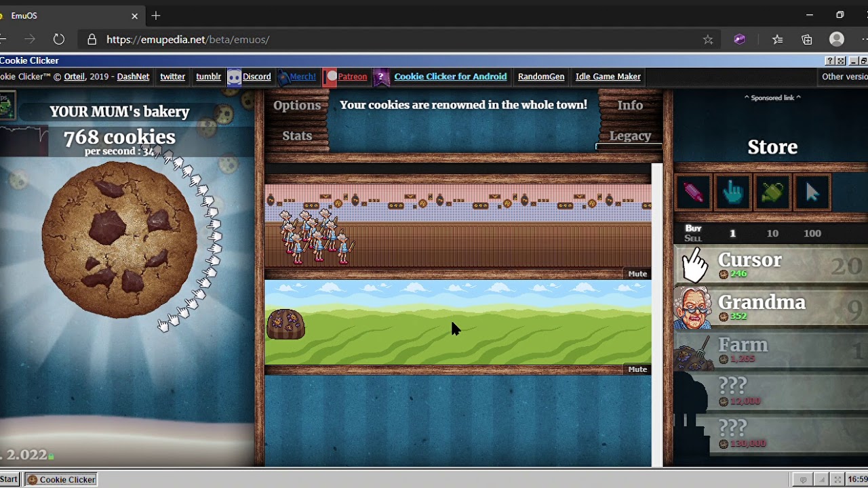Viewport: 868px width, 488px height.
Task: Close the EmuOS browser tab
Action: [134, 16]
